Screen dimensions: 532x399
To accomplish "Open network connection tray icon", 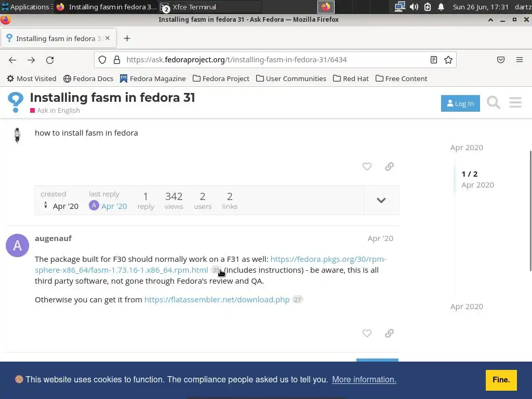I will (x=400, y=7).
